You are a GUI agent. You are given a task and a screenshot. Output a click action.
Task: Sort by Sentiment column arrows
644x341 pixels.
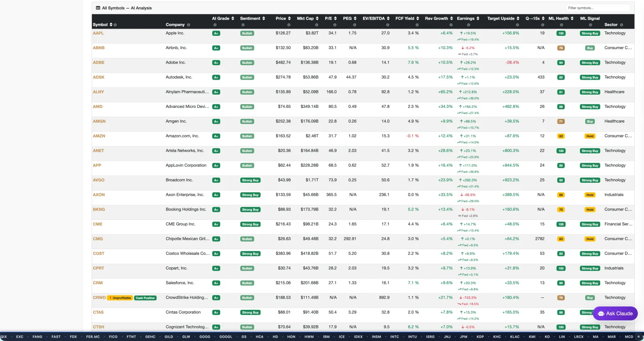click(x=264, y=19)
